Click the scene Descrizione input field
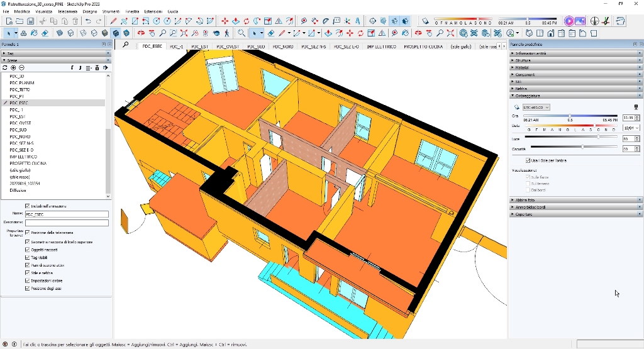The height and width of the screenshot is (349, 644). (67, 223)
